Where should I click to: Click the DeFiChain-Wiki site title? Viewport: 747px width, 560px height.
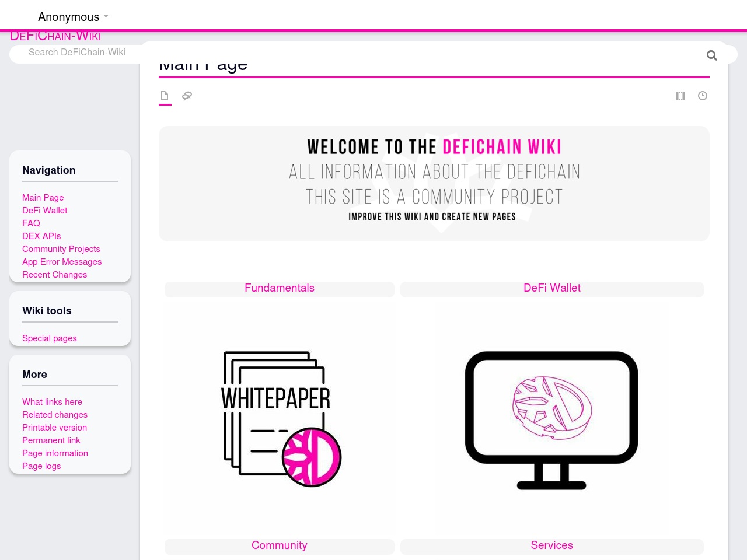click(x=55, y=36)
